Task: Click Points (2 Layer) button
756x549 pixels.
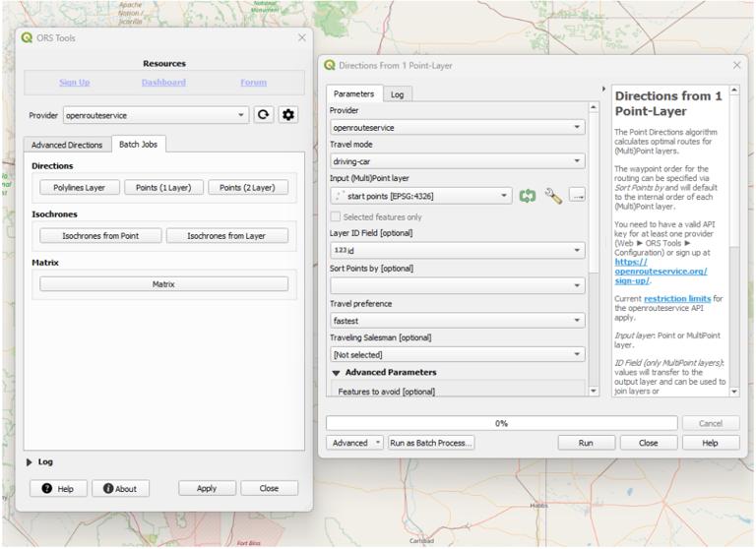Action: click(247, 188)
